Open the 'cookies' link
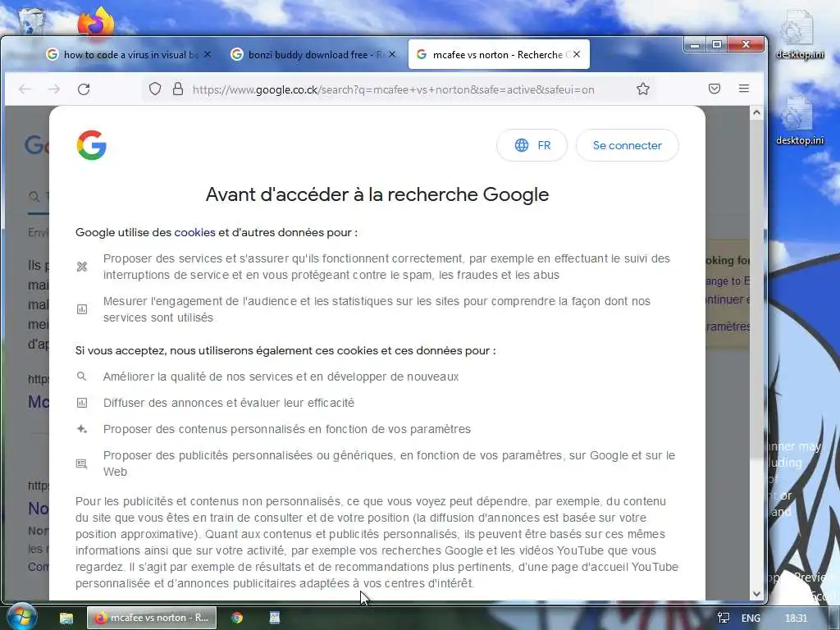The image size is (840, 630). tap(194, 232)
